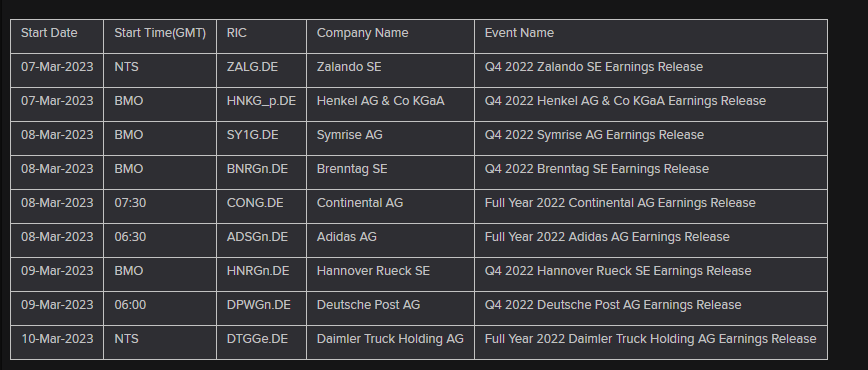Click the BNRGn.DE ticker code
Screen dimensions: 868x370
257,169
